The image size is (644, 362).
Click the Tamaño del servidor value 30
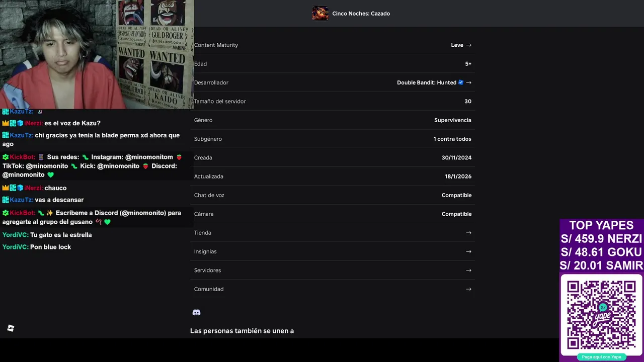[468, 102]
